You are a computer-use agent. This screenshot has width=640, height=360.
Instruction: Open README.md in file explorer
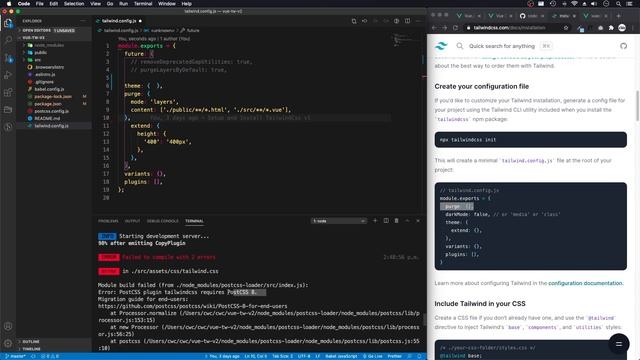pos(47,118)
